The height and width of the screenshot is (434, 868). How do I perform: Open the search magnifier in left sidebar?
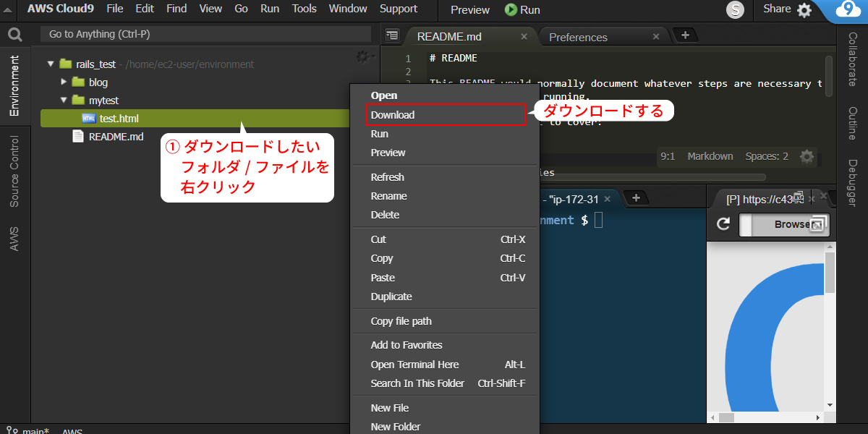(14, 34)
